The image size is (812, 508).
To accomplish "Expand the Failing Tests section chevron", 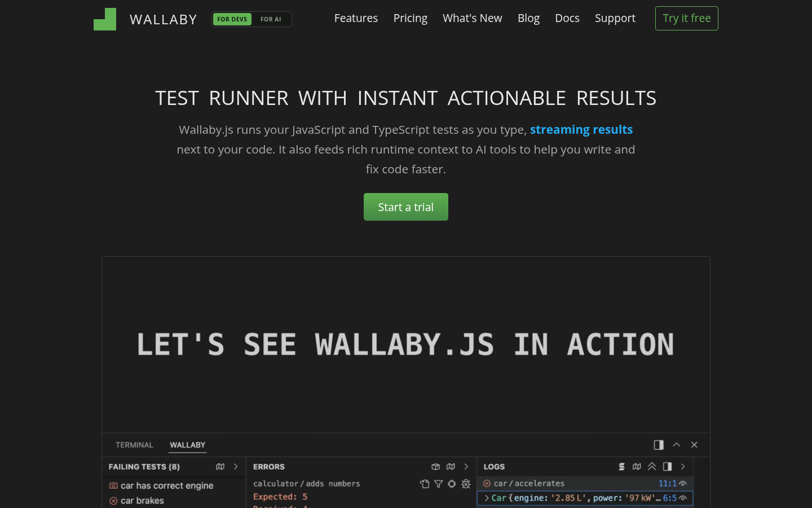I will coord(236,467).
